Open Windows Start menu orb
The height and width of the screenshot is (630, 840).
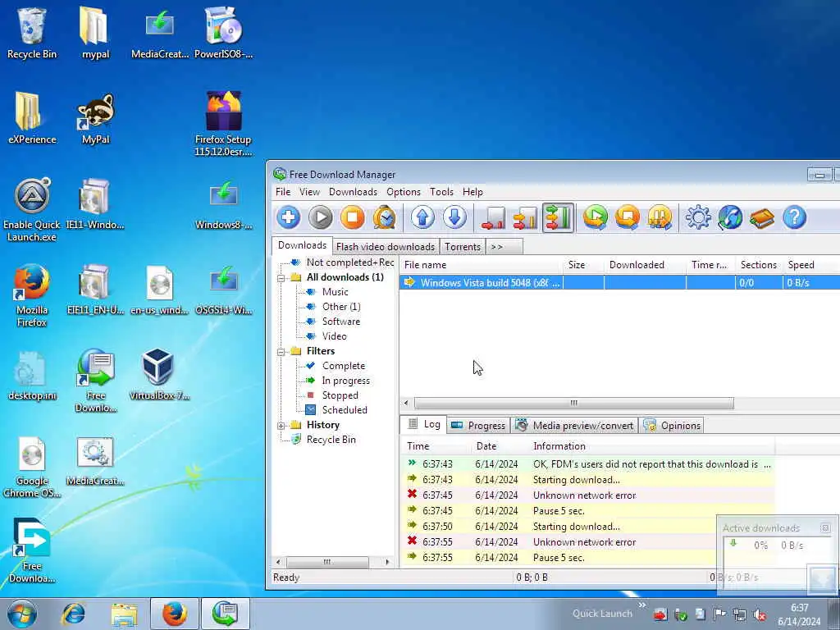(22, 614)
